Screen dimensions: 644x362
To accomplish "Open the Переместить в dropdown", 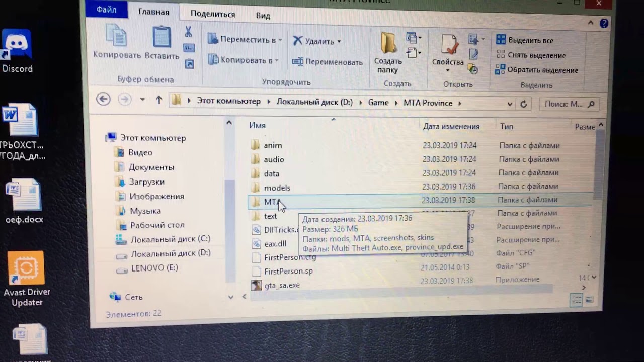I will coord(245,39).
